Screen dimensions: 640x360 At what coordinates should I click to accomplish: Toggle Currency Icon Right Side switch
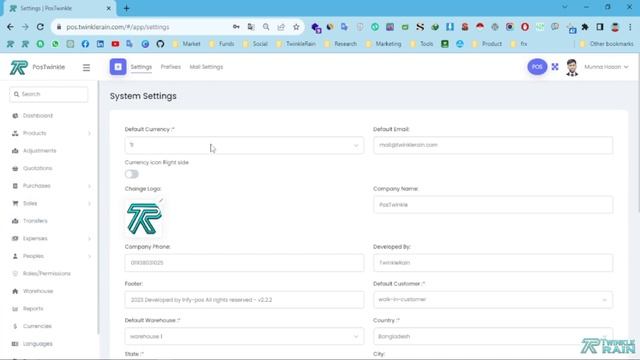coord(131,174)
